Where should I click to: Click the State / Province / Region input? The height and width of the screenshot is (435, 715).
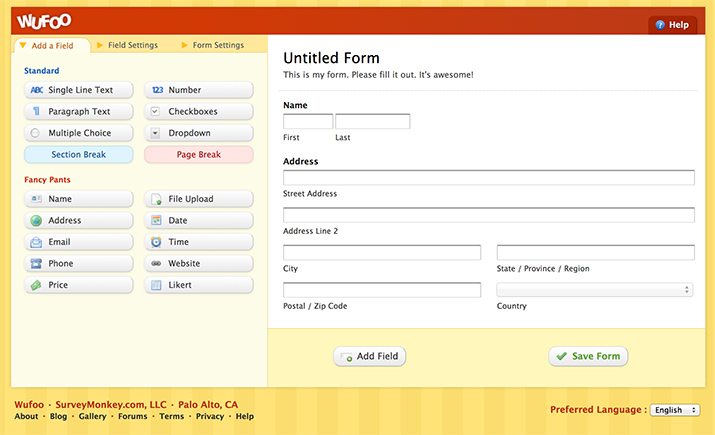coord(596,252)
